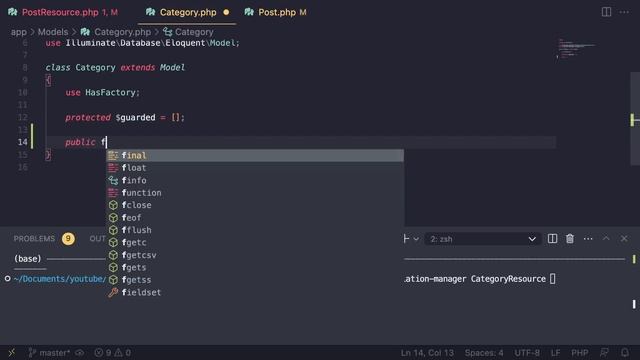Change file encoding UTF-8

(527, 353)
